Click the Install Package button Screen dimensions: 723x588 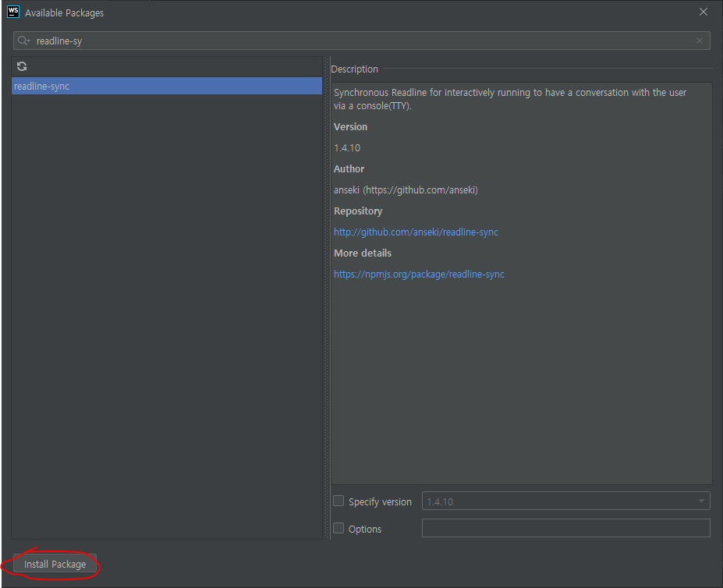55,564
